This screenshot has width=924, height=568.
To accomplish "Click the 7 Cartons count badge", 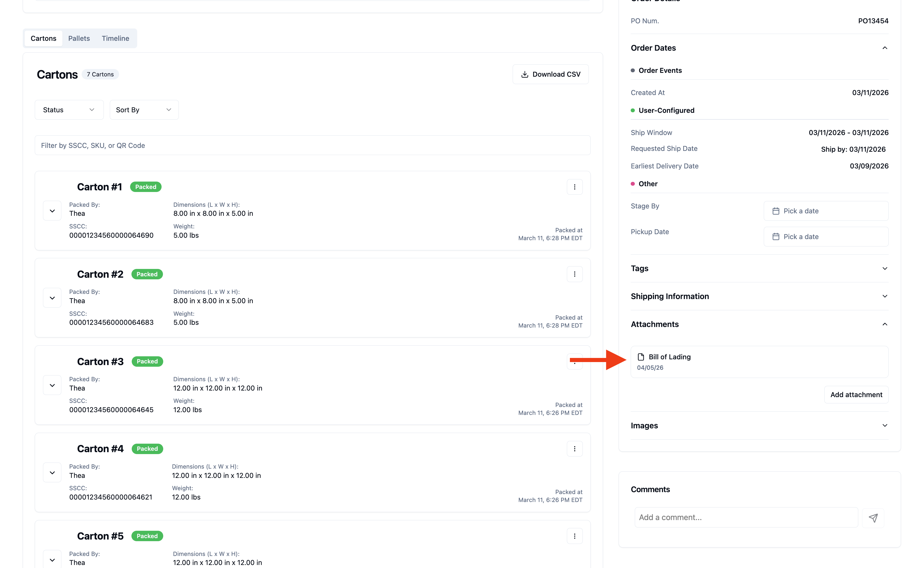I will [100, 74].
